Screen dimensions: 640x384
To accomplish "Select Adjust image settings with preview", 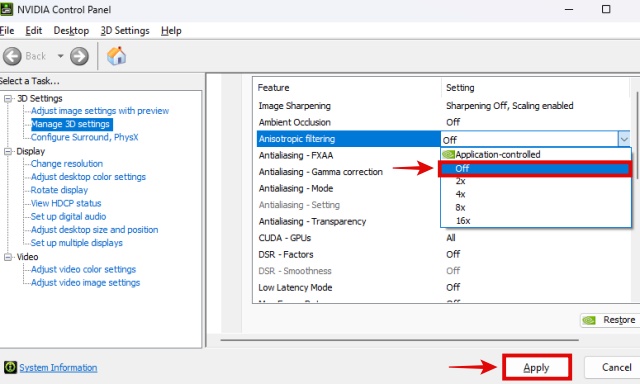I will [100, 111].
